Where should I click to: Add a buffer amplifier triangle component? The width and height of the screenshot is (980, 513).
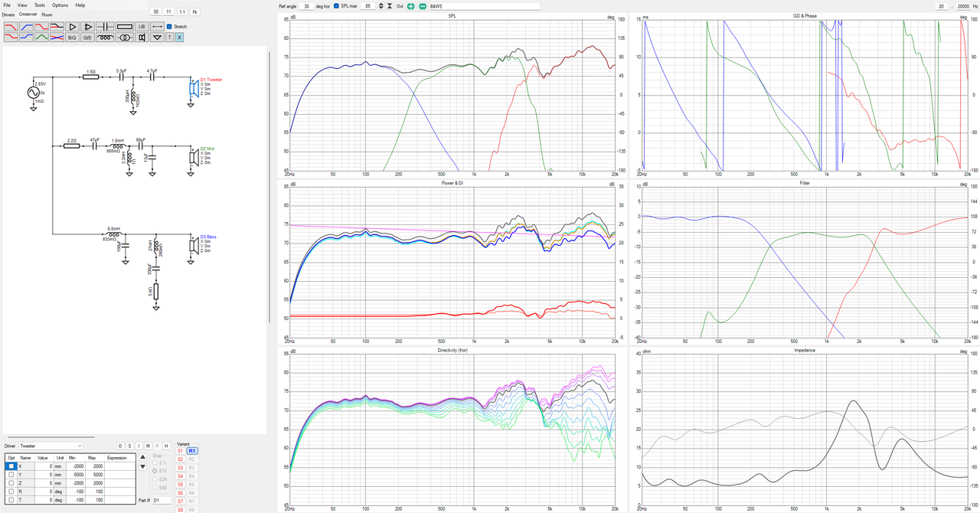[x=73, y=26]
